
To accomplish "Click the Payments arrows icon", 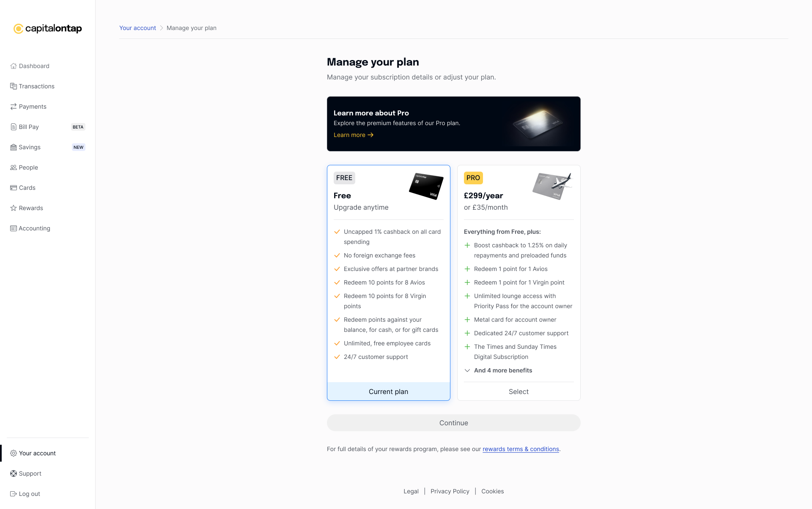I will point(14,107).
